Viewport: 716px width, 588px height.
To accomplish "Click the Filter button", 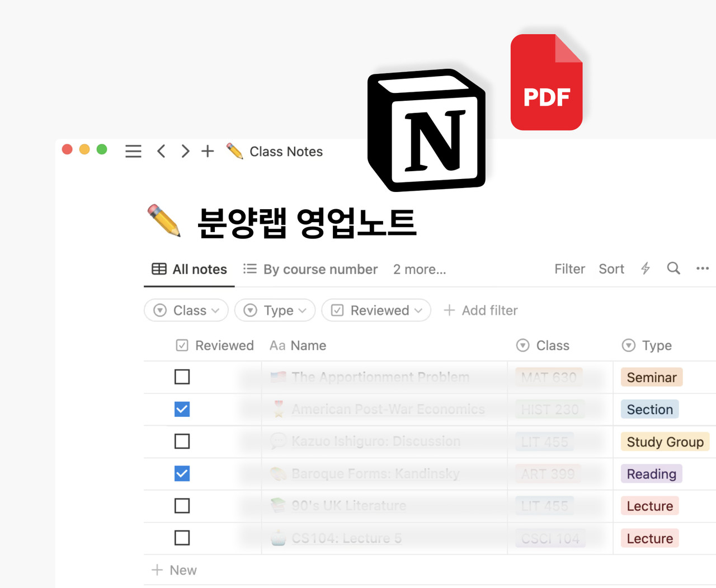I will click(569, 269).
